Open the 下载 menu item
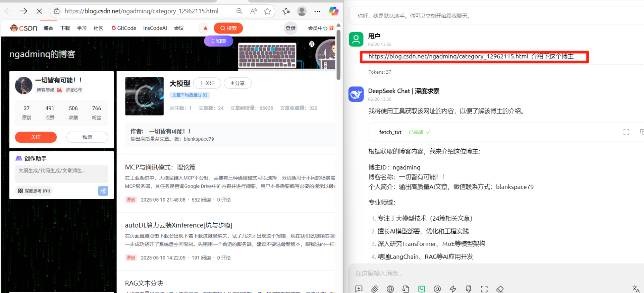Image resolution: width=644 pixels, height=293 pixels. 65,28
